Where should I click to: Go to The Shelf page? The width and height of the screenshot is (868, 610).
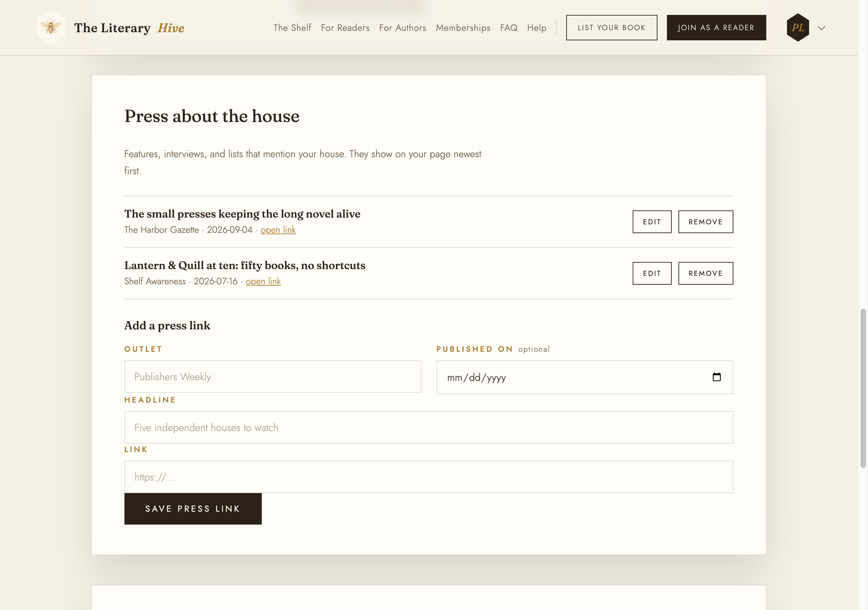[x=292, y=27]
